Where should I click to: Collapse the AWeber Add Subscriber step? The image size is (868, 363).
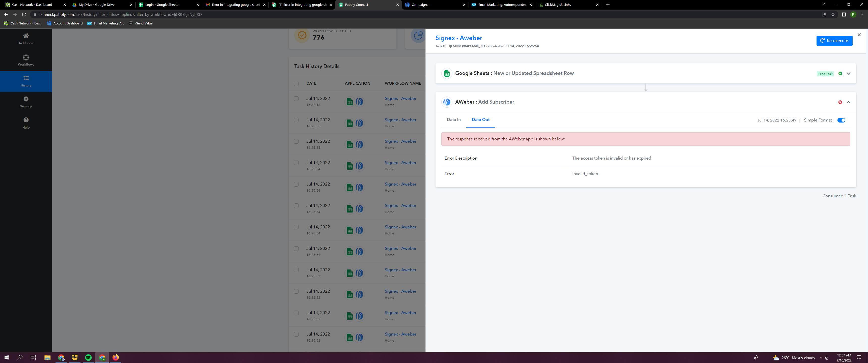click(848, 102)
